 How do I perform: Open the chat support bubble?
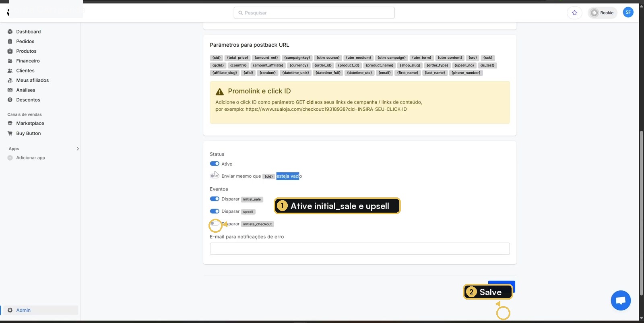pyautogui.click(x=621, y=300)
